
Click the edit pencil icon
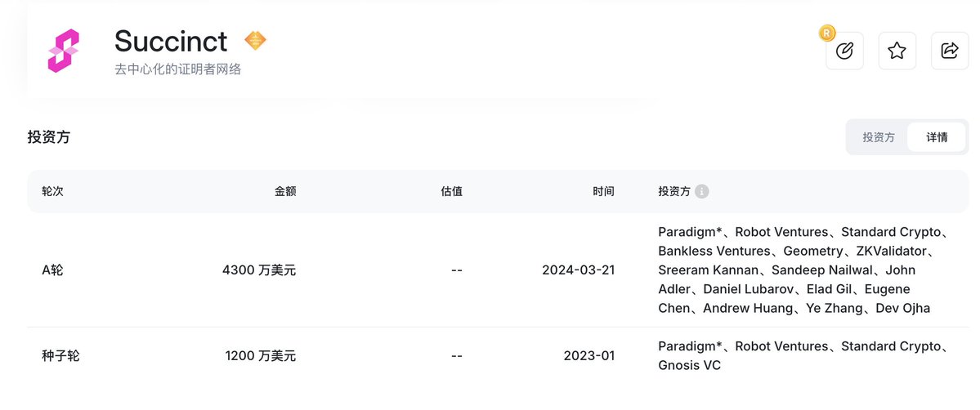tap(844, 51)
